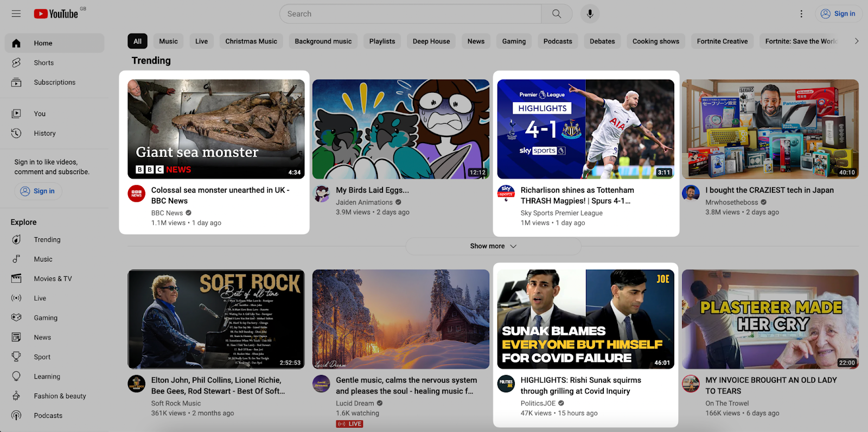Open 'Colossal sea monster unearthed' video title

pyautogui.click(x=220, y=195)
